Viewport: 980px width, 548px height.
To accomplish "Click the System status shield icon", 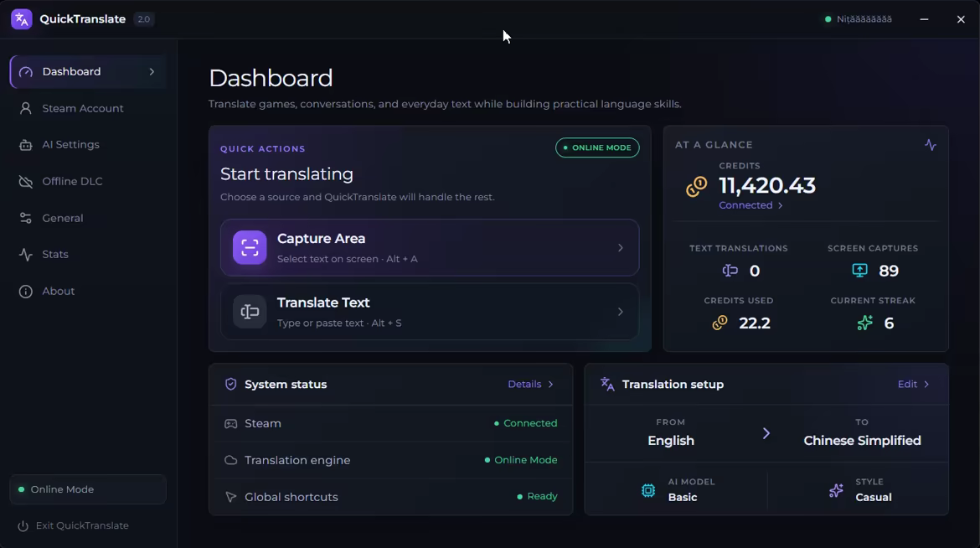I will 230,384.
